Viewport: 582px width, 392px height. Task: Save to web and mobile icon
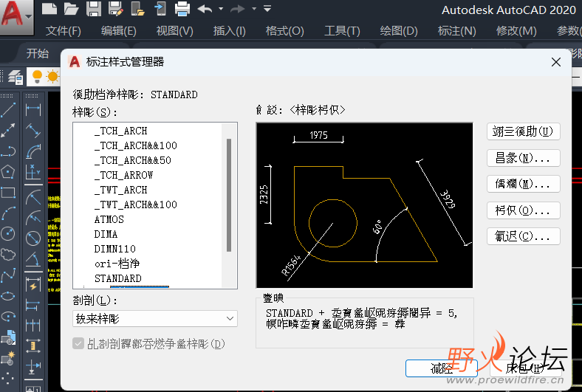point(160,9)
